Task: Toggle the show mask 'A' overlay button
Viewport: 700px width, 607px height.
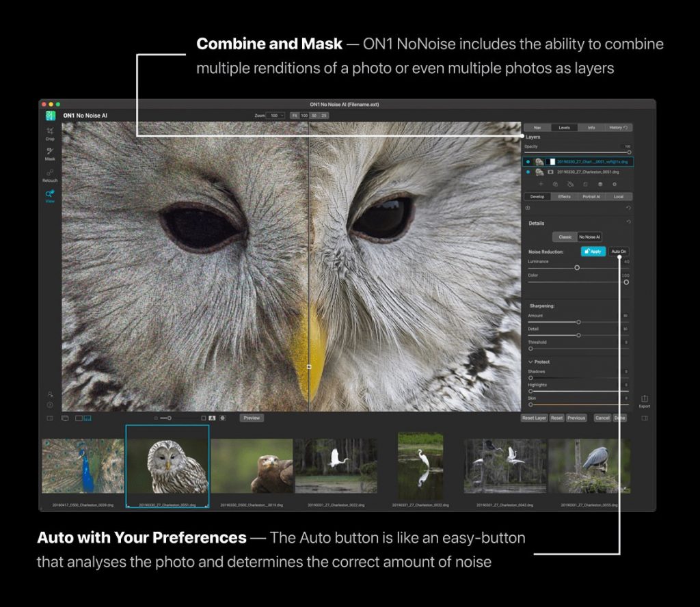Action: [212, 418]
